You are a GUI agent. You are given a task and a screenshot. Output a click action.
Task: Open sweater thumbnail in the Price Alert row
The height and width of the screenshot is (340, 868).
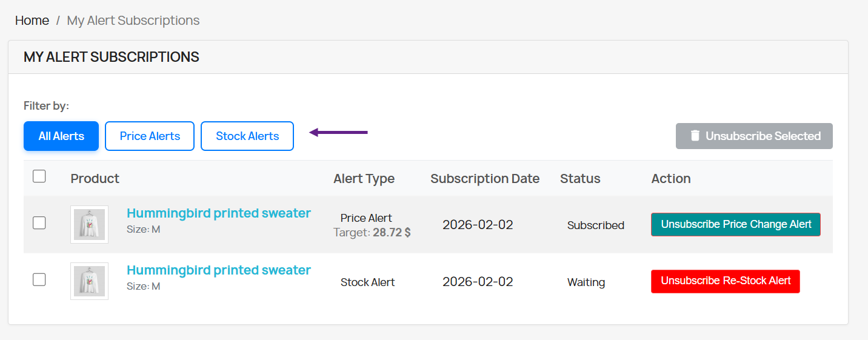tap(89, 224)
